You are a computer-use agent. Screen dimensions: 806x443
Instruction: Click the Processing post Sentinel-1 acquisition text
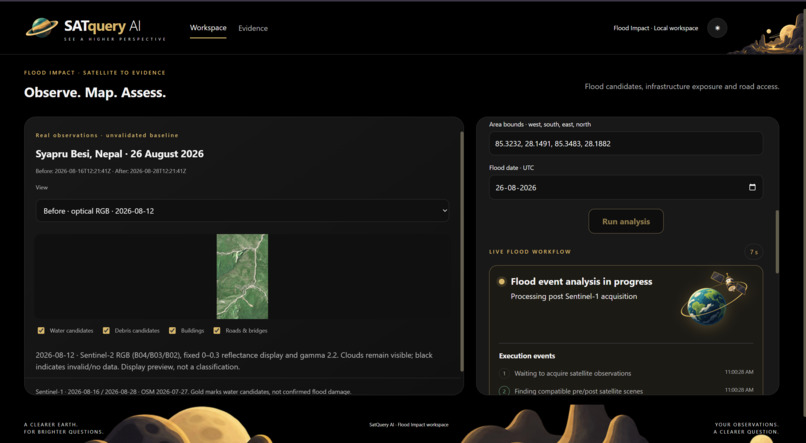point(574,297)
